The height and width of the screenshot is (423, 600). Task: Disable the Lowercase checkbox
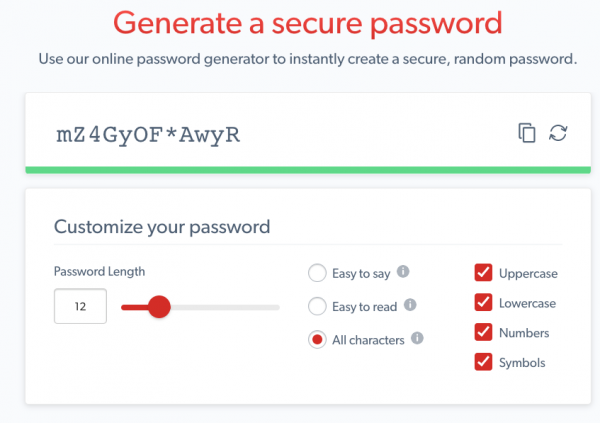click(484, 303)
